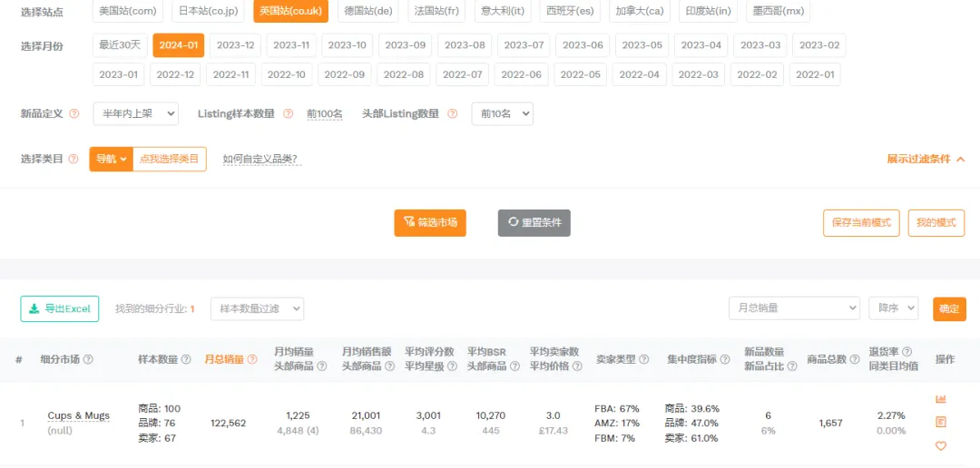This screenshot has height=468, width=980.
Task: Click the 重置条件 reset button
Action: [x=534, y=222]
